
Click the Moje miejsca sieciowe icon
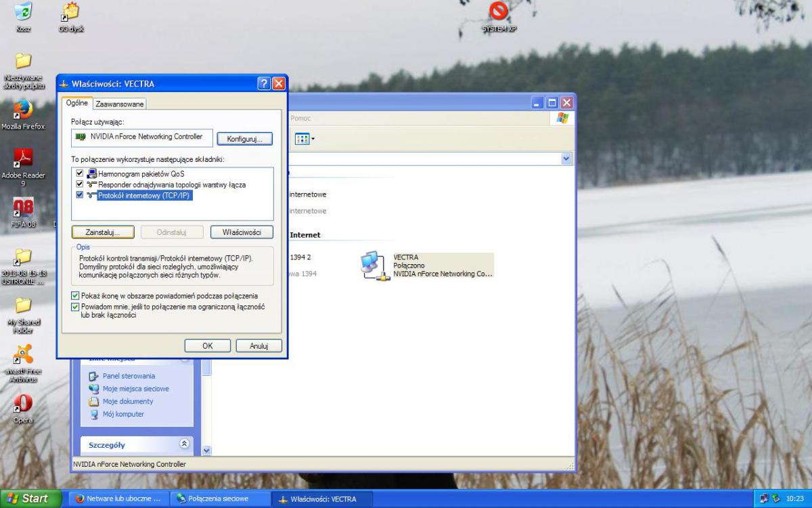(94, 389)
